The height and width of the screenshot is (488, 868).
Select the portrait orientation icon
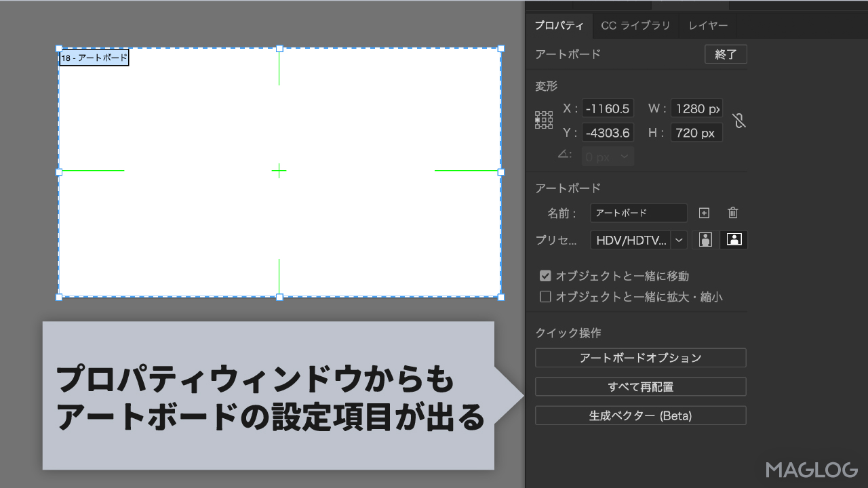tap(705, 239)
